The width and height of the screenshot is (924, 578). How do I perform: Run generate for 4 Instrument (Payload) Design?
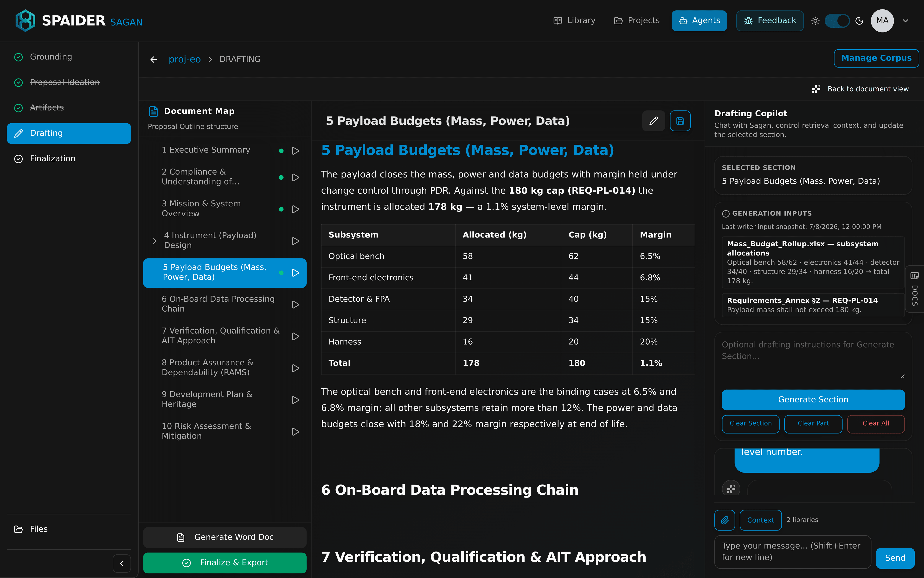click(x=295, y=241)
